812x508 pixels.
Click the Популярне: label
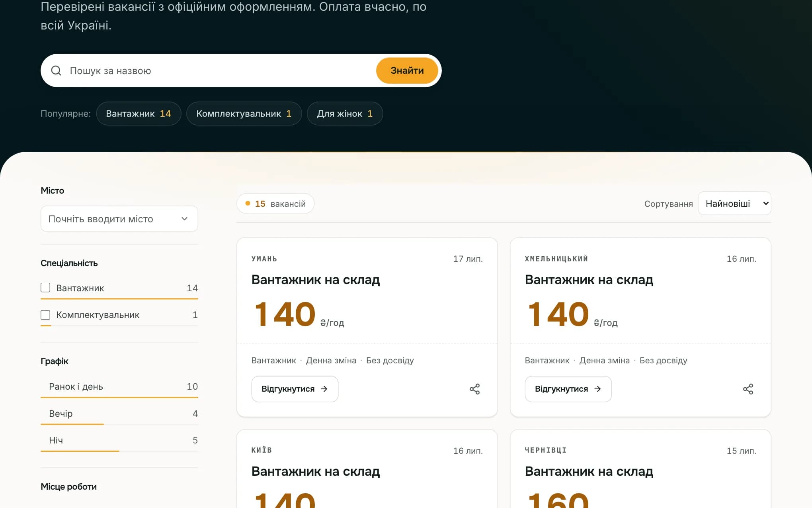pyautogui.click(x=66, y=114)
